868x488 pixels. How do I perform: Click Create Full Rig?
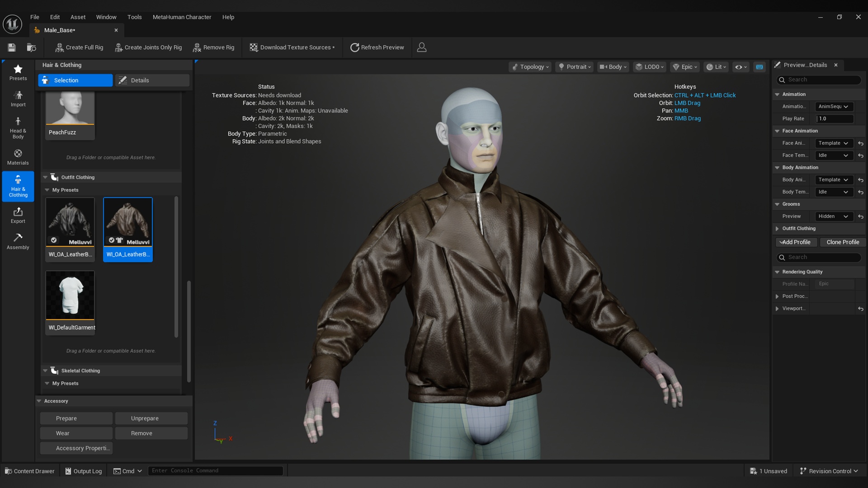pos(79,47)
